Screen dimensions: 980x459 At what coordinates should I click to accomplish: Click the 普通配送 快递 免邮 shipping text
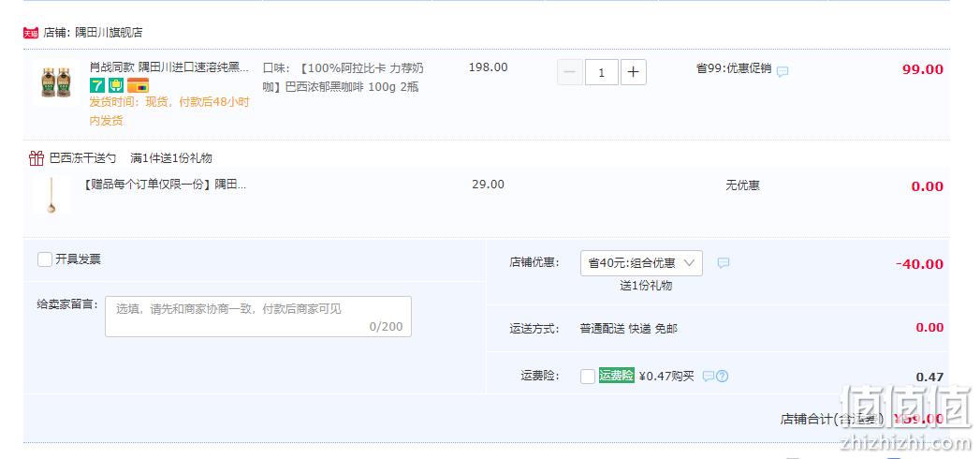point(629,328)
